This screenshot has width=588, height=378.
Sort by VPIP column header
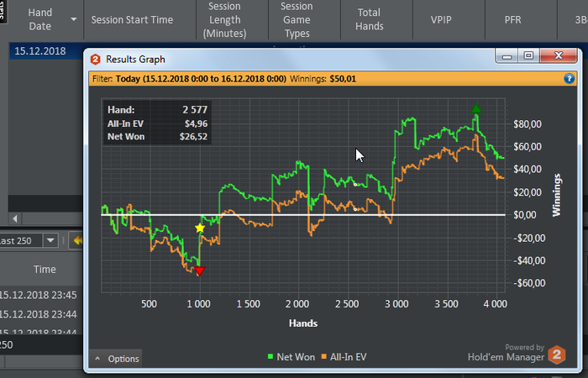(x=441, y=19)
